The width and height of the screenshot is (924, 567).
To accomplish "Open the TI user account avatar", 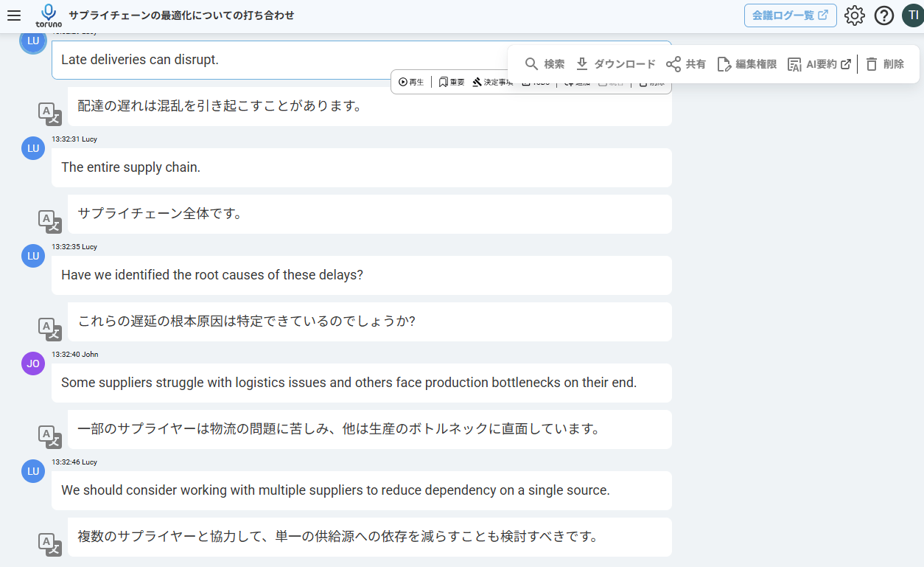I will (913, 15).
